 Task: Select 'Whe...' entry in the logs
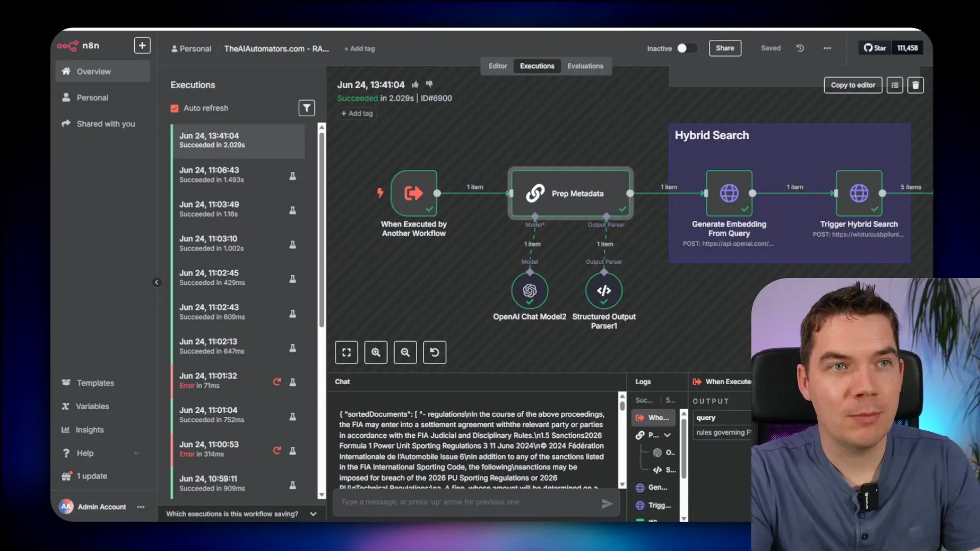653,417
